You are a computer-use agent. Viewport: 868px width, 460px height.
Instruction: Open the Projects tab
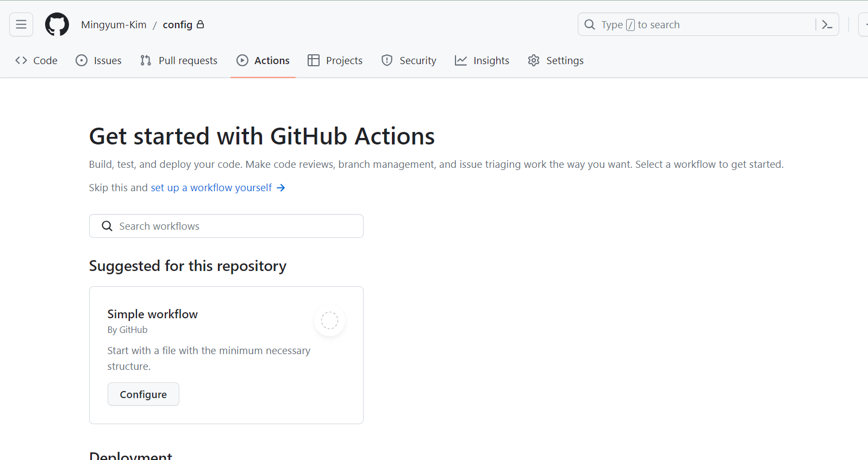pos(335,60)
